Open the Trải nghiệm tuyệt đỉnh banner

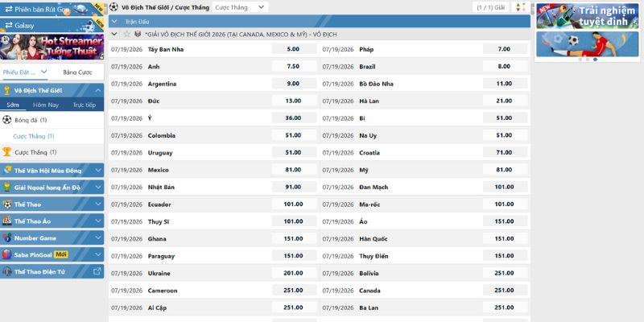pyautogui.click(x=588, y=16)
